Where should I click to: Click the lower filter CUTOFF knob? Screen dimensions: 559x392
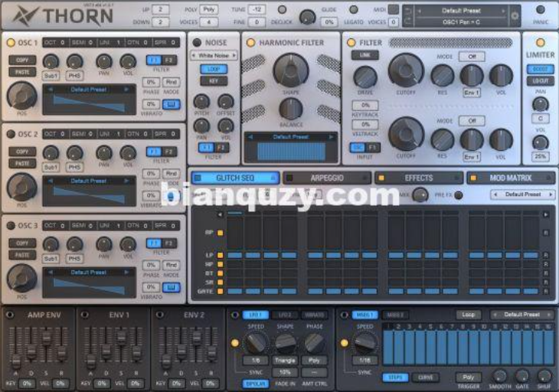(406, 134)
